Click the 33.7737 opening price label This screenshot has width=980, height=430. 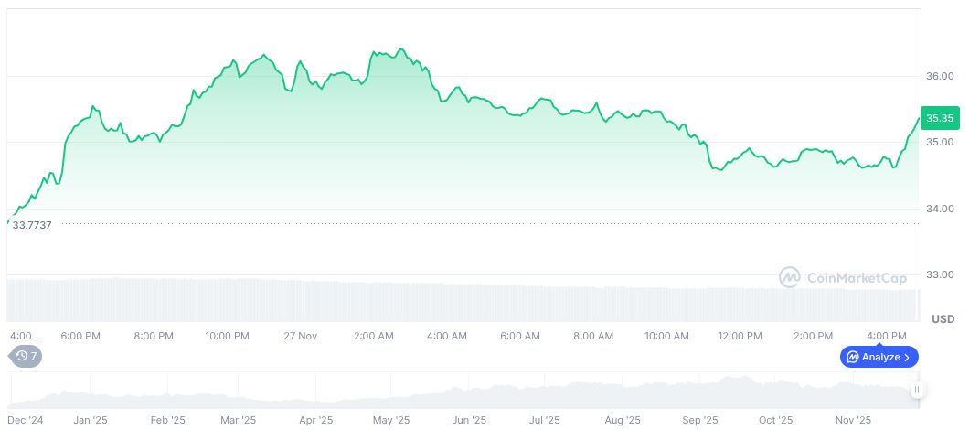pos(32,224)
